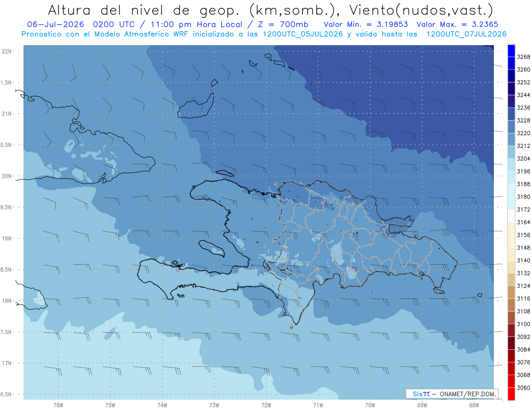Click the '22N' latitude label
This screenshot has height=411, width=532.
pyautogui.click(x=8, y=51)
